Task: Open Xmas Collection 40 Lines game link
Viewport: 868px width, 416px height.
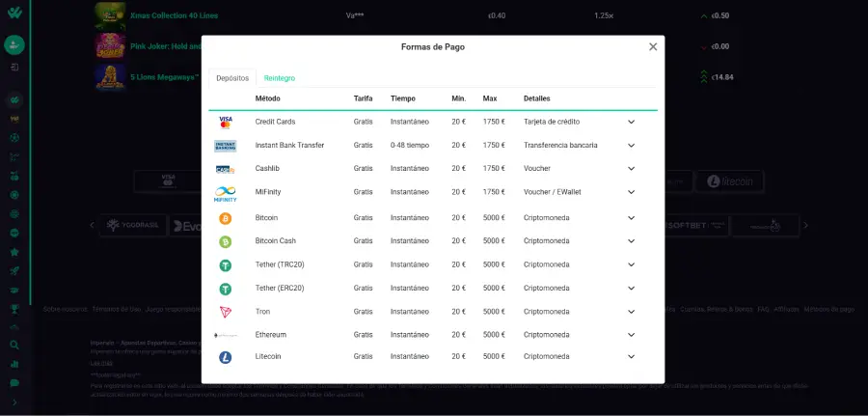Action: [174, 15]
